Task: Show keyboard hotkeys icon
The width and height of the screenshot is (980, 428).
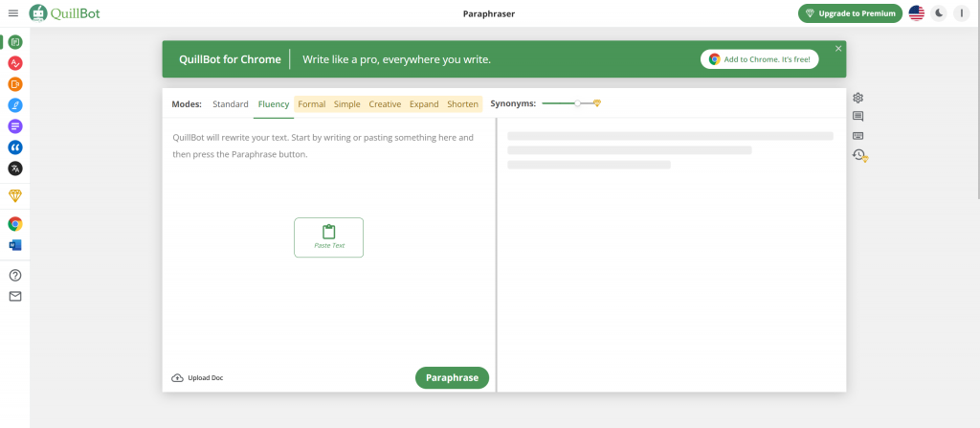Action: coord(858,136)
